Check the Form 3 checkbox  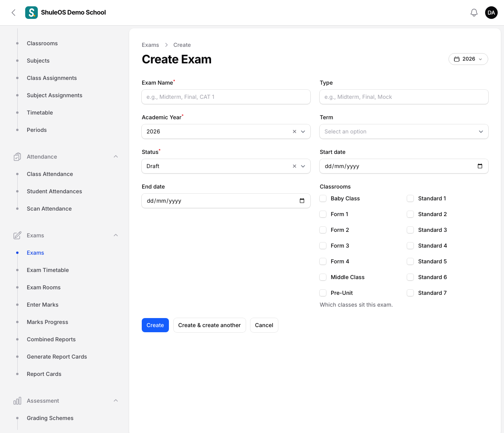pyautogui.click(x=323, y=246)
